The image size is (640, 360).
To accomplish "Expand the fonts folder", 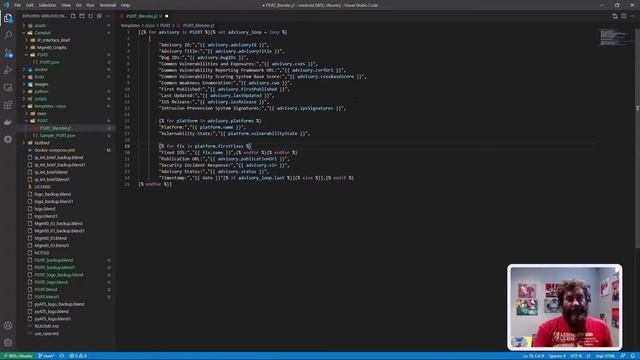I will click(39, 77).
